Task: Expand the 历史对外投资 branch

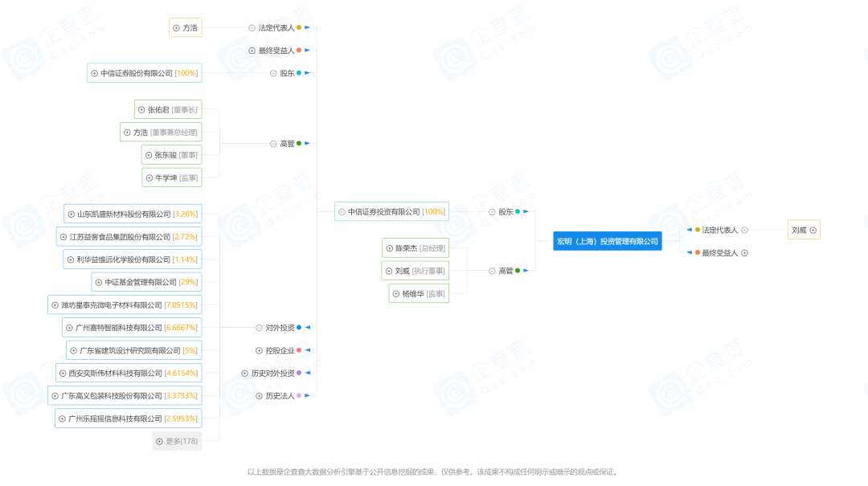Action: [244, 373]
